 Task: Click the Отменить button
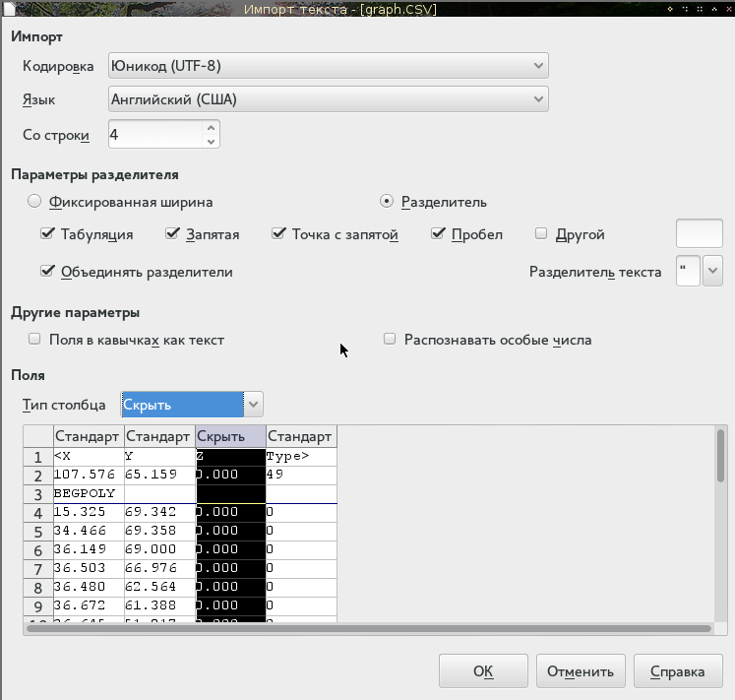(x=581, y=671)
